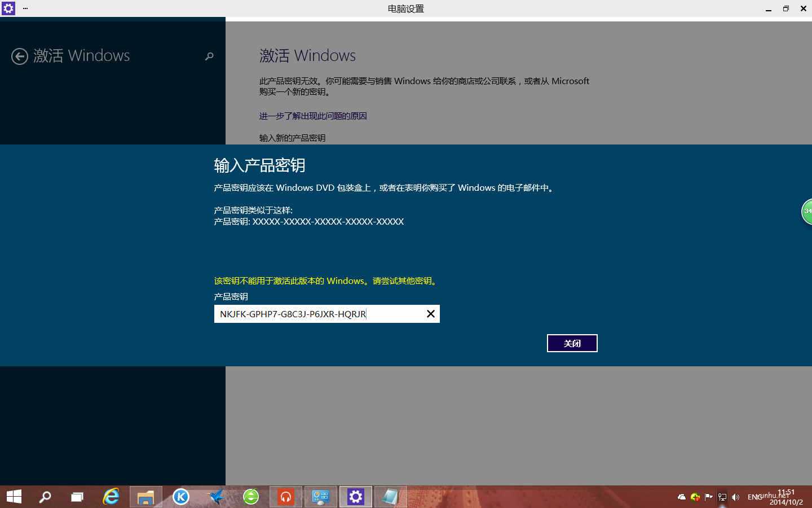
Task: Open the green browser icon on taskbar
Action: pyautogui.click(x=250, y=497)
